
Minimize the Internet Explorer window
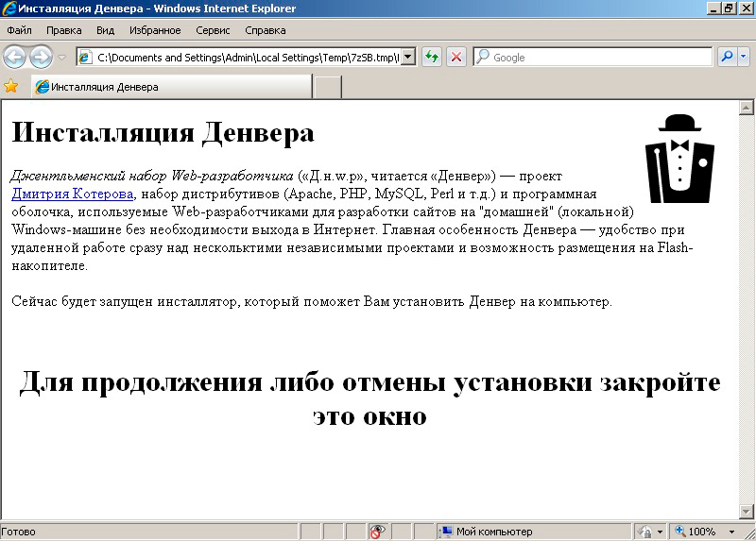click(x=713, y=8)
